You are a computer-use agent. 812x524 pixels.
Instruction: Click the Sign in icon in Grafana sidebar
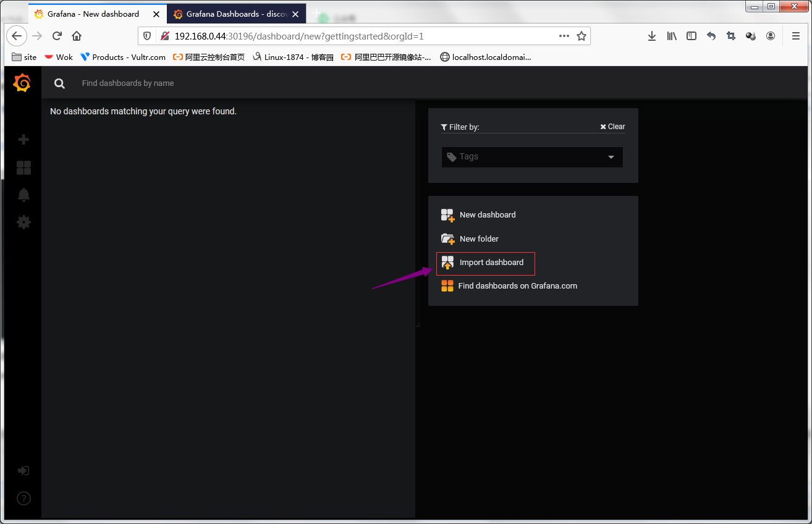coord(23,471)
